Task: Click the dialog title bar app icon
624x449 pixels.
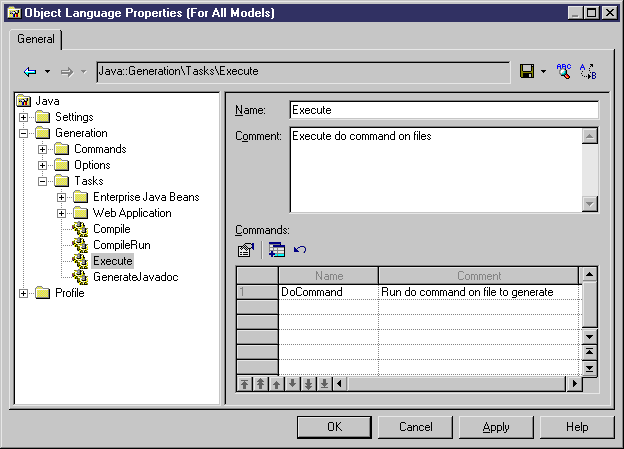Action: coord(14,13)
